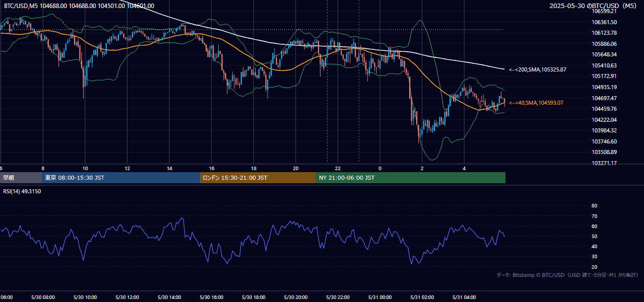The width and height of the screenshot is (644, 302).
Task: Click the RSI(14) 49.3150 indicator label
Action: pyautogui.click(x=22, y=191)
